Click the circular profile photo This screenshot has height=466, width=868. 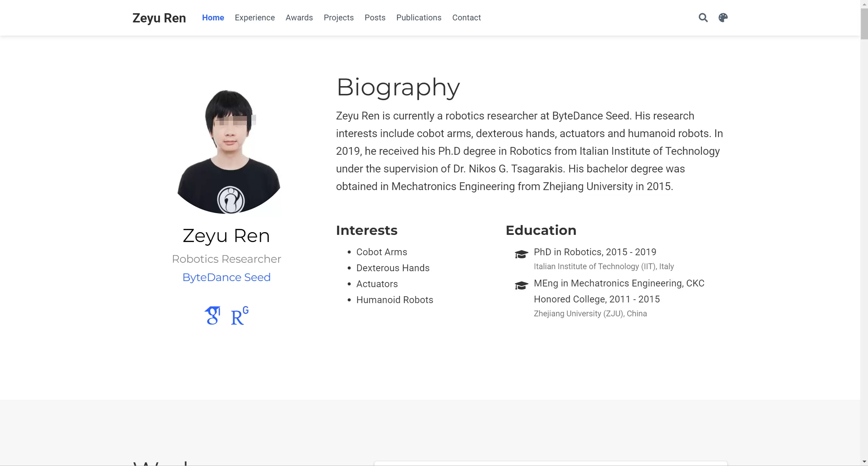pyautogui.click(x=229, y=152)
